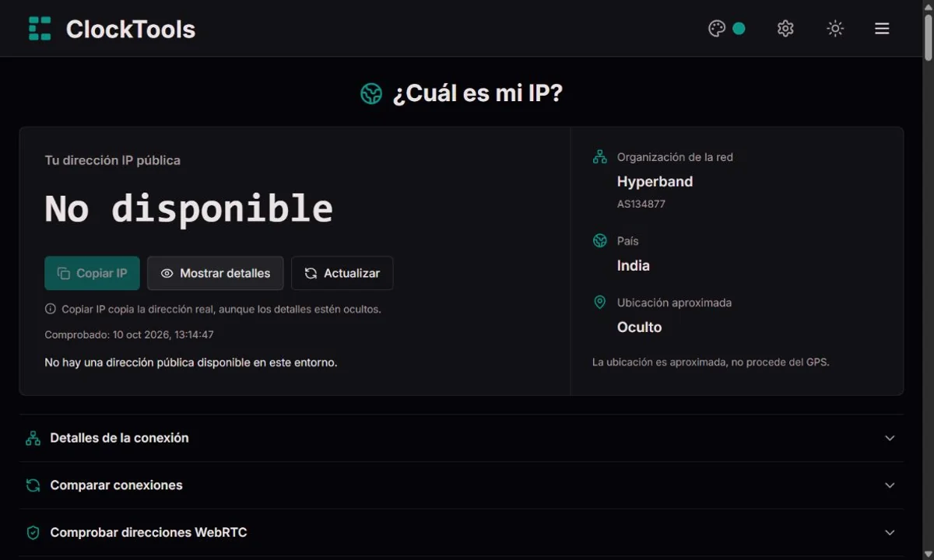Click 'Tu dirección IP pública' label
The height and width of the screenshot is (560, 934).
click(113, 160)
